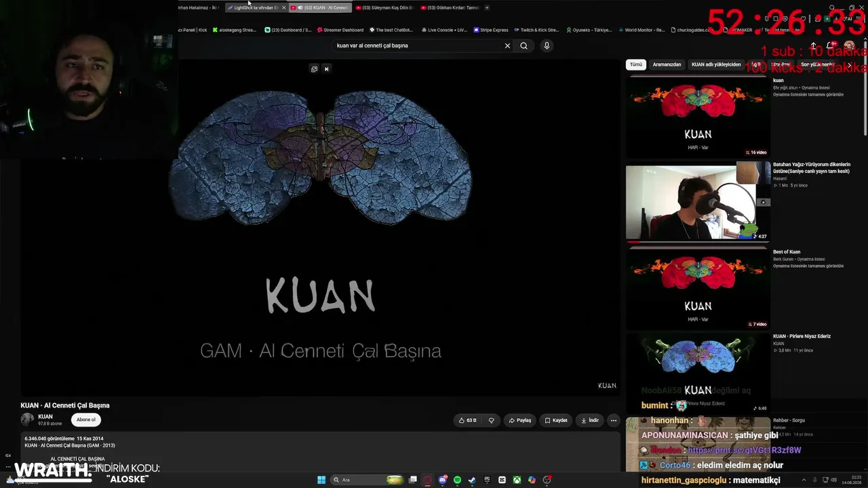Open the Oyuneks bookmark

589,30
